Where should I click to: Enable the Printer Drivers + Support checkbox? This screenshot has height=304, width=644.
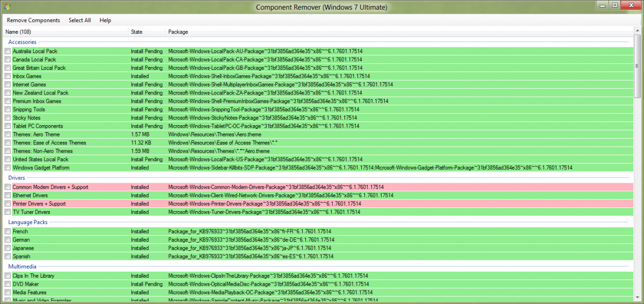click(x=8, y=204)
